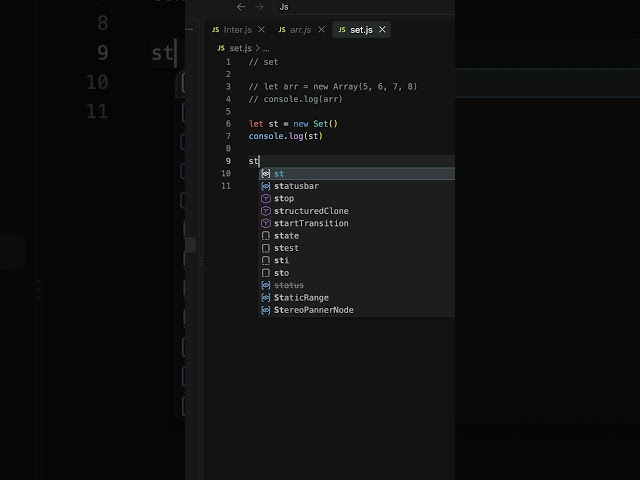Choose 'stop' from autocomplete list
The height and width of the screenshot is (480, 640).
(357, 198)
